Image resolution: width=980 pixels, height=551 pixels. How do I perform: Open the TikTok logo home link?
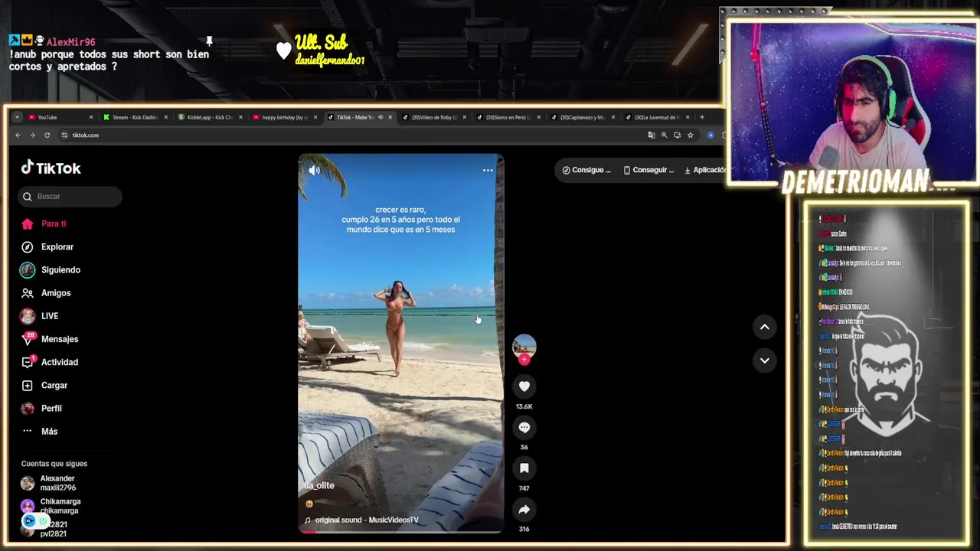coord(51,168)
